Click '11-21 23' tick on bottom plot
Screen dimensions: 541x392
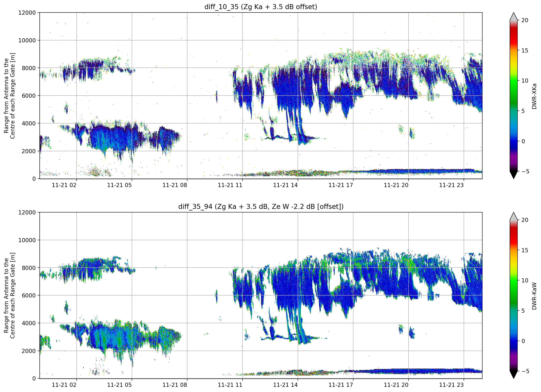click(x=451, y=385)
